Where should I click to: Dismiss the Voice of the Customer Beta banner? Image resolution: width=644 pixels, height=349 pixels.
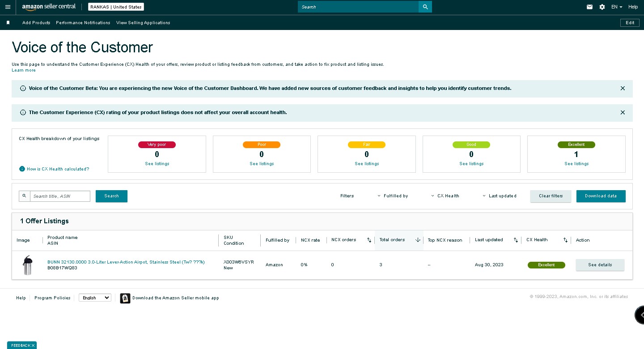(x=623, y=88)
